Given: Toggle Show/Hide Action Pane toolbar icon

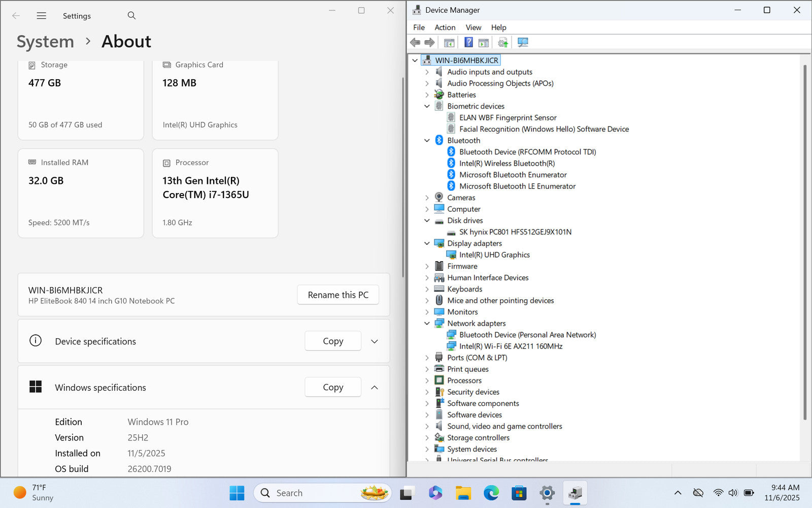Looking at the screenshot, I should 484,42.
